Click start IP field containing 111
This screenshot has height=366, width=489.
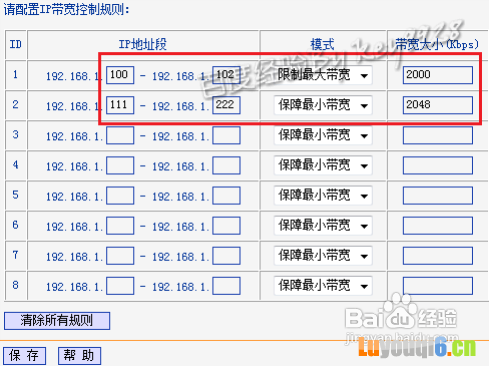(x=120, y=105)
